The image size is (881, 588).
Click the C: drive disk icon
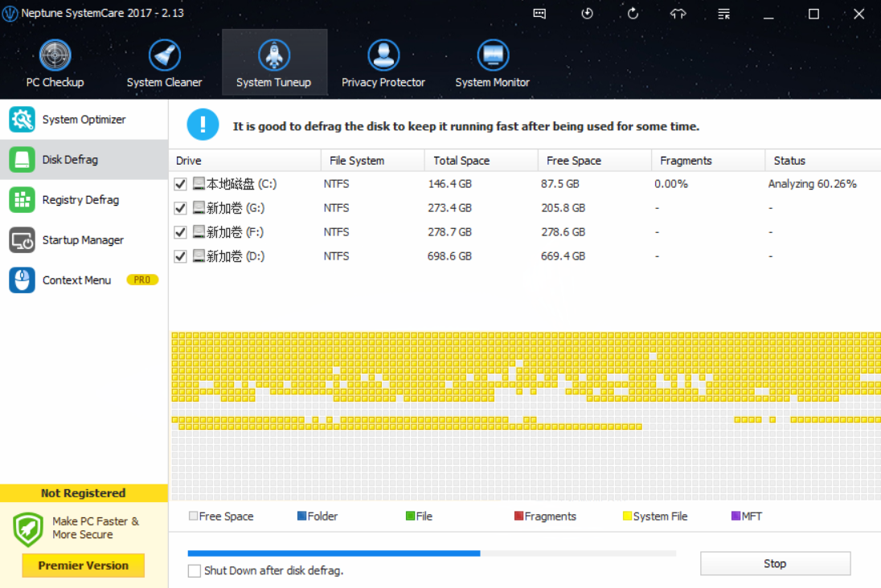coord(199,183)
